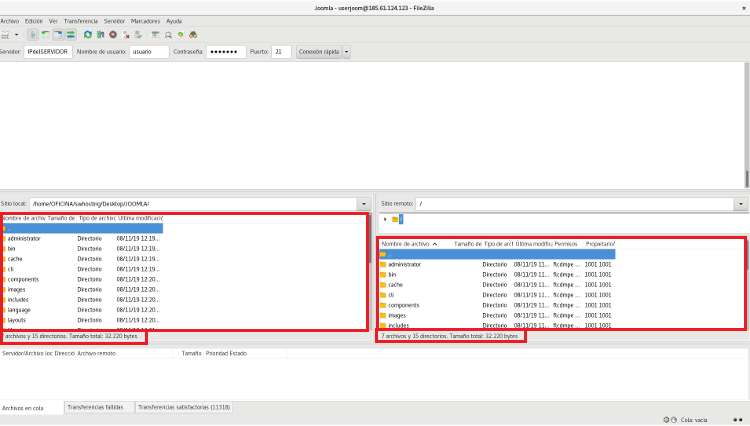Click the Nombre de usuario field
The width and height of the screenshot is (750, 426).
click(149, 52)
